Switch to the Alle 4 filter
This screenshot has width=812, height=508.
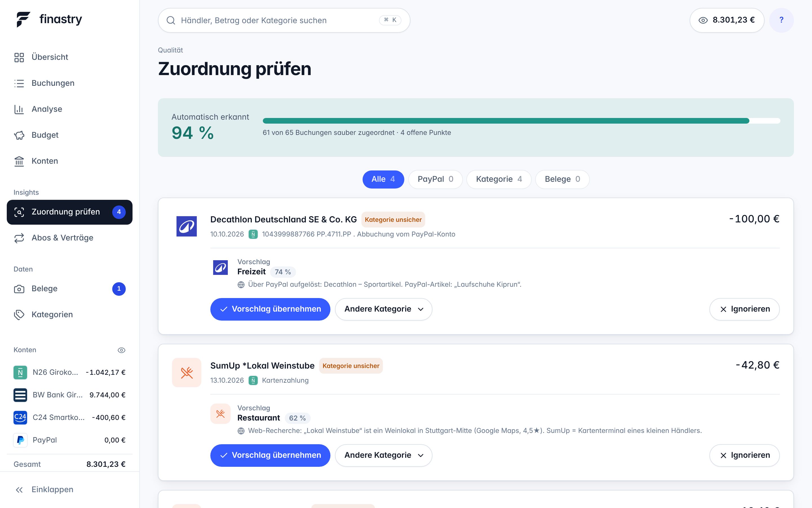point(383,179)
